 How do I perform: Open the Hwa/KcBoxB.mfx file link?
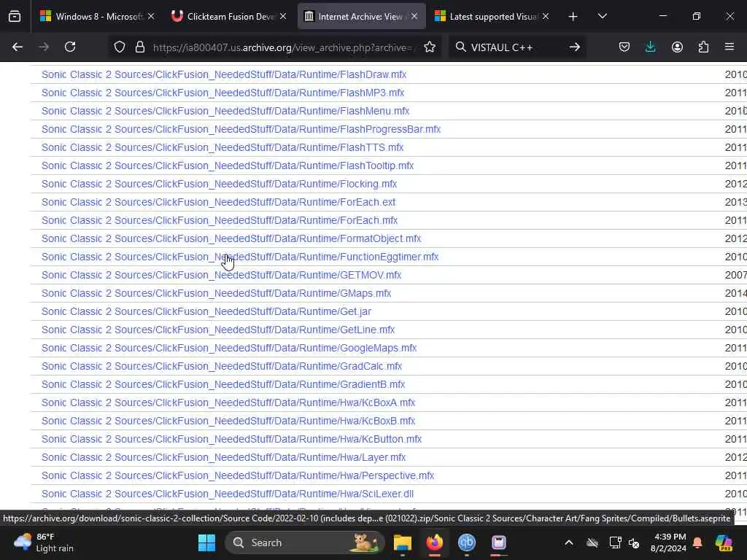(228, 421)
